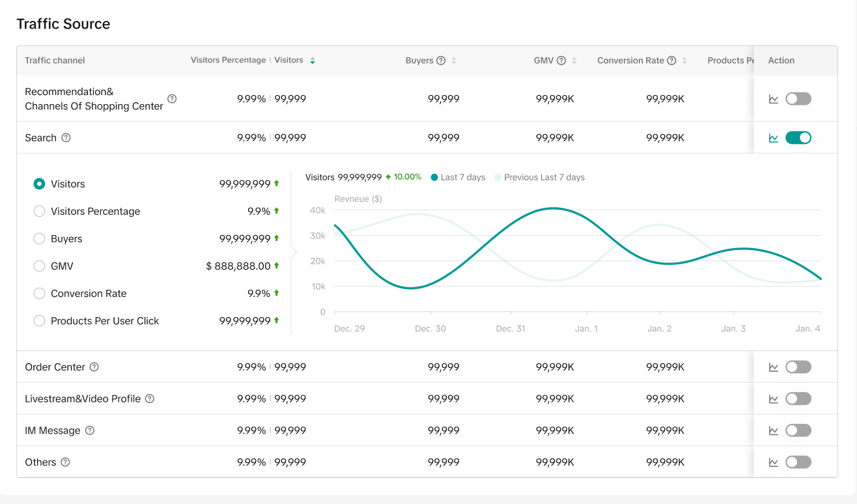Image resolution: width=857 pixels, height=504 pixels.
Task: Click help icon next to Buyers header
Action: pos(441,61)
